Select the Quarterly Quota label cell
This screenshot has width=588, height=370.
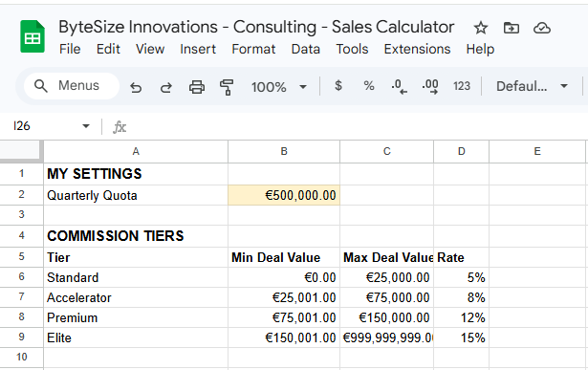tap(136, 195)
